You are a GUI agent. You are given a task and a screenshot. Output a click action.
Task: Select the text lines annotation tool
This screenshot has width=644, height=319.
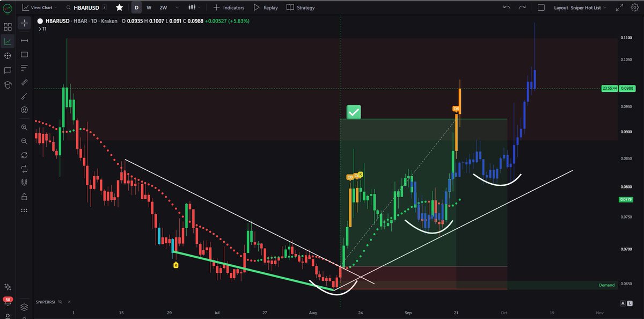click(x=24, y=68)
